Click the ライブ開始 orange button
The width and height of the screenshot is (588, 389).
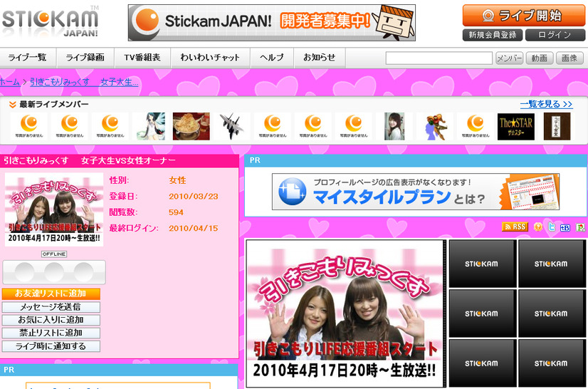coord(523,16)
